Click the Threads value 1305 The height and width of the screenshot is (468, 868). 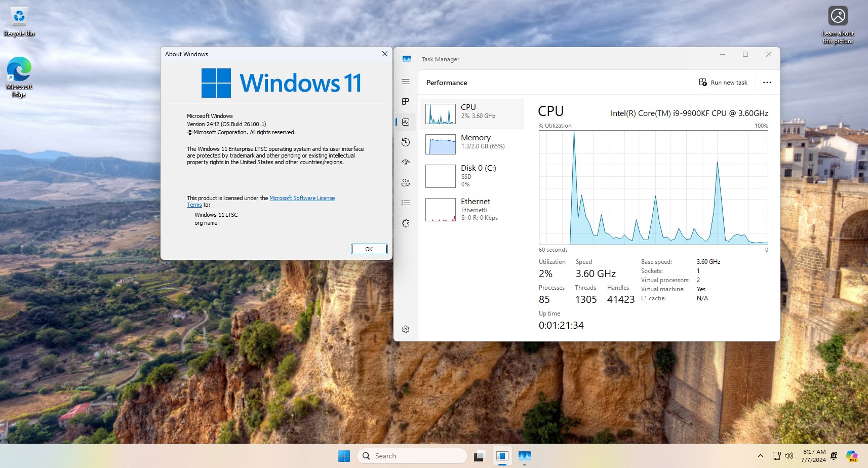pyautogui.click(x=586, y=299)
